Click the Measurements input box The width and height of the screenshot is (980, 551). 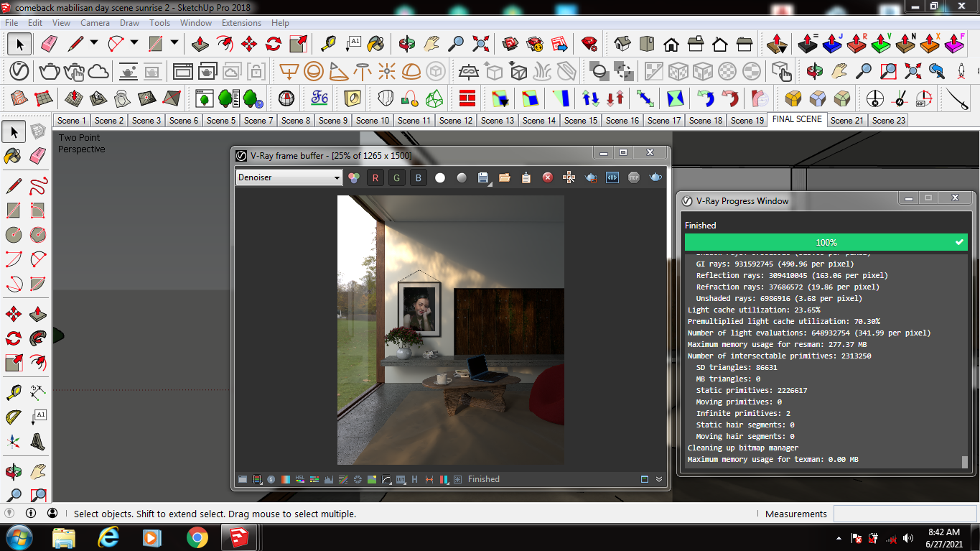pyautogui.click(x=905, y=514)
